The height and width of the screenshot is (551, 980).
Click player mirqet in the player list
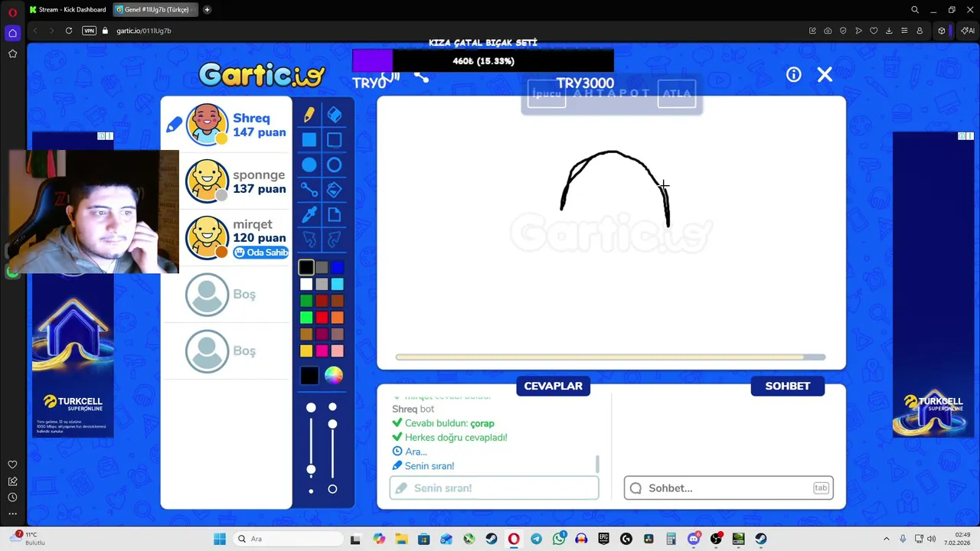[x=227, y=238]
